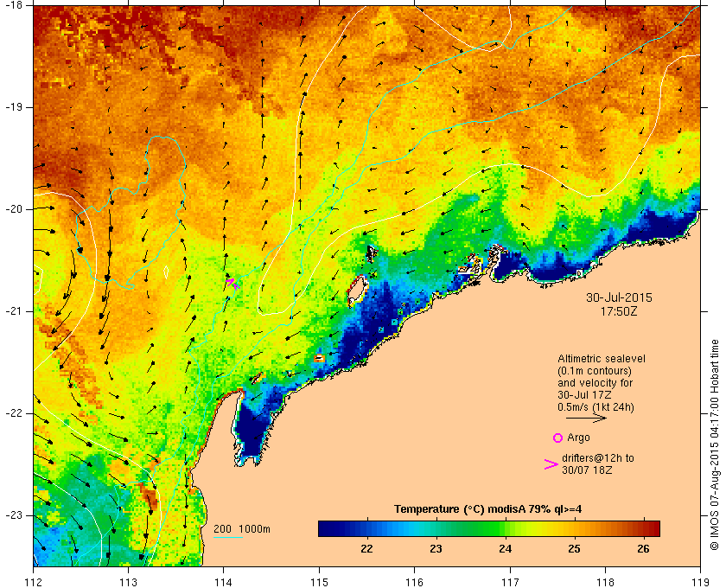The image size is (726, 588).
Task: Click latitude axis label -20
Action: (x=13, y=209)
